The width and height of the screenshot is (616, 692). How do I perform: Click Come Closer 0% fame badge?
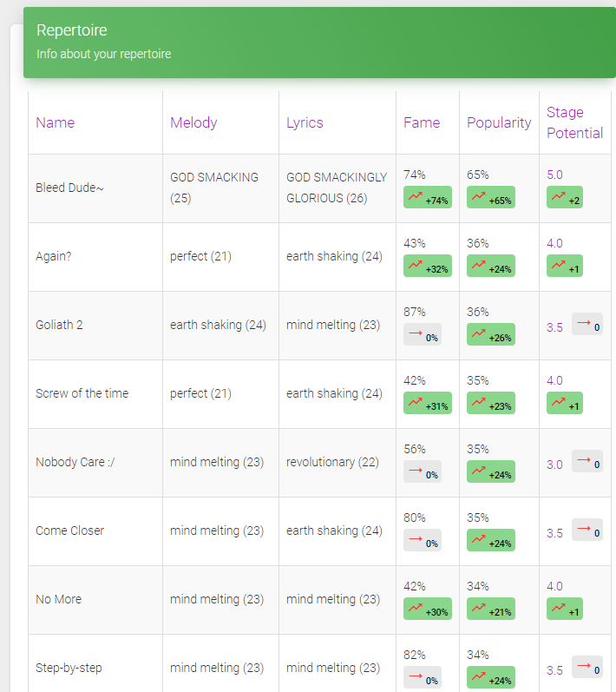click(423, 541)
